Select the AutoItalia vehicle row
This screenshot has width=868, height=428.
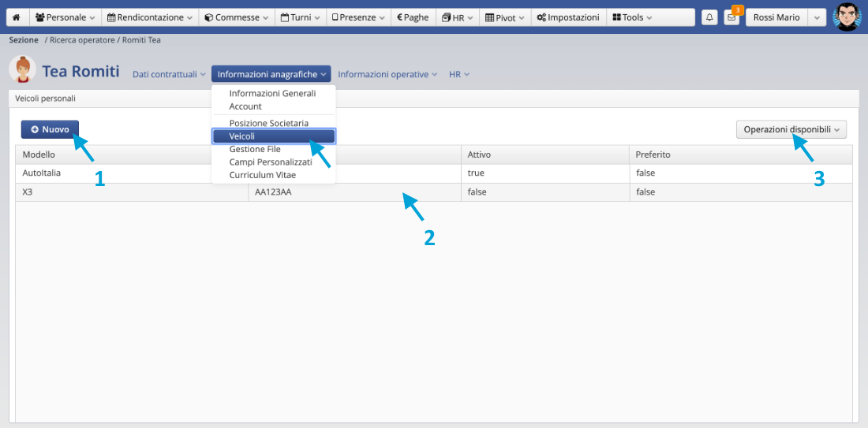126,173
